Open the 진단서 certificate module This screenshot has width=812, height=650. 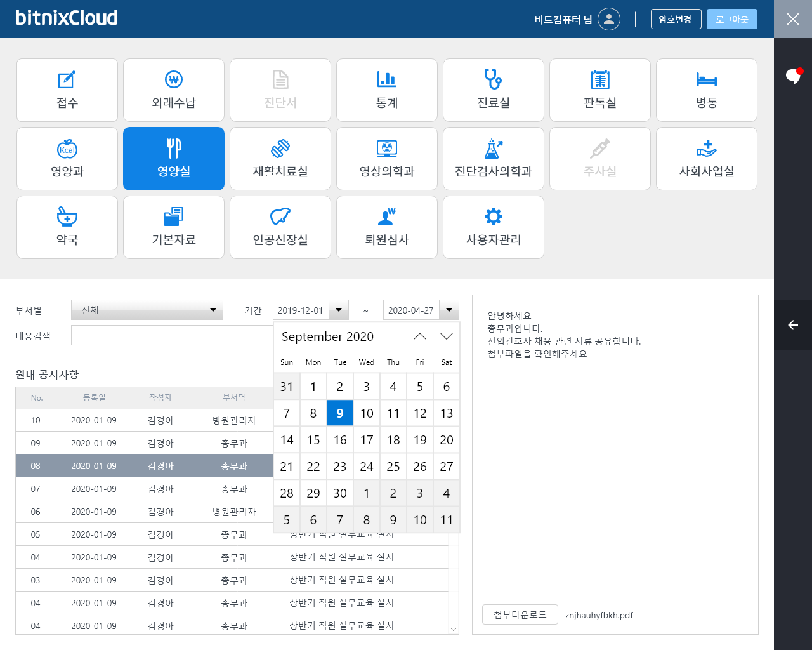click(x=280, y=90)
